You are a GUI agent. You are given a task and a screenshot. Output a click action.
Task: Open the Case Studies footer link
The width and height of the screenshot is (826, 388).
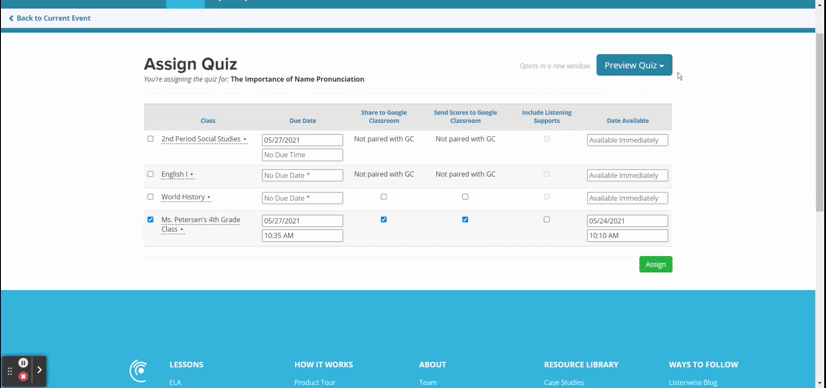[564, 383]
